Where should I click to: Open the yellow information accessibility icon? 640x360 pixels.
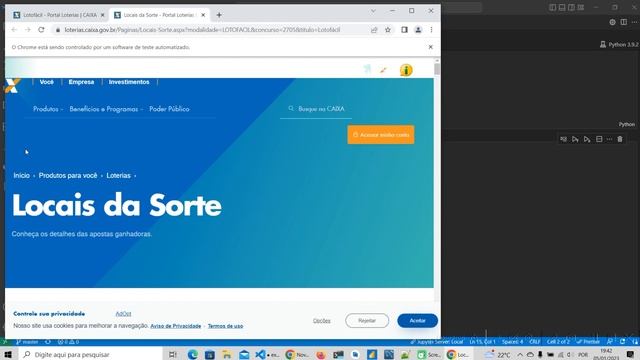pyautogui.click(x=406, y=70)
